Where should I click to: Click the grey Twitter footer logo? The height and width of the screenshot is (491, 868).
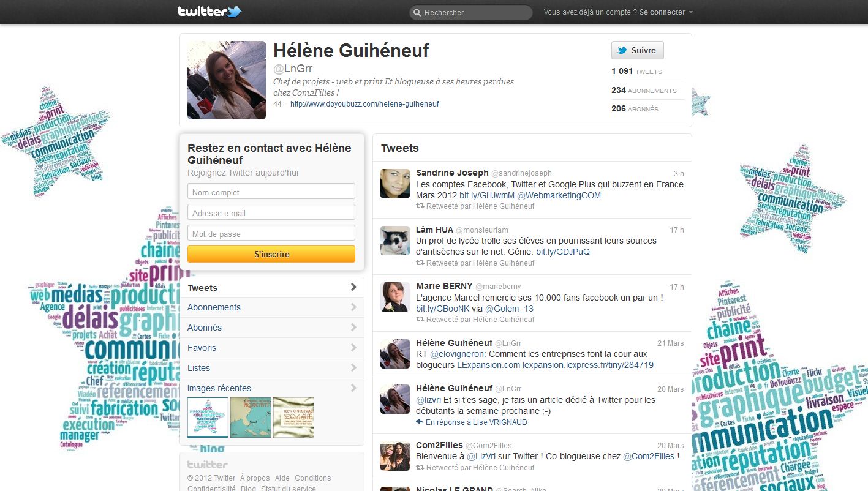(208, 465)
